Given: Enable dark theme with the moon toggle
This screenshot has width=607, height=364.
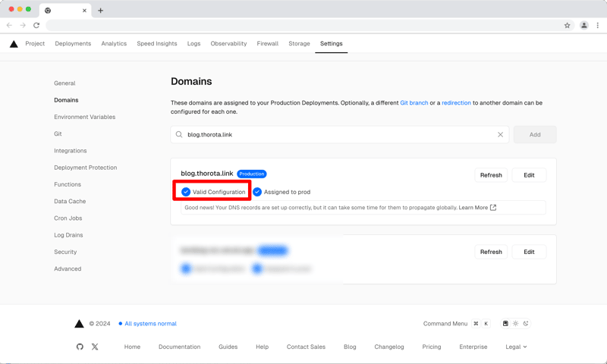Looking at the screenshot, I should [526, 324].
